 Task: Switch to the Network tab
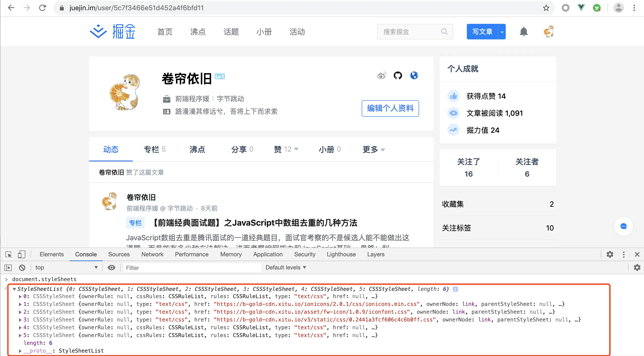coord(152,254)
